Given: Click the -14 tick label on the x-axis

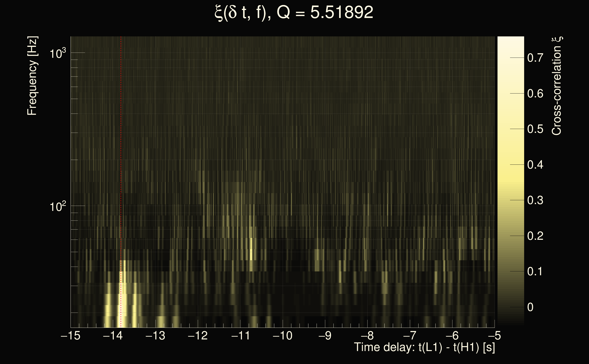Looking at the screenshot, I should click(x=113, y=336).
